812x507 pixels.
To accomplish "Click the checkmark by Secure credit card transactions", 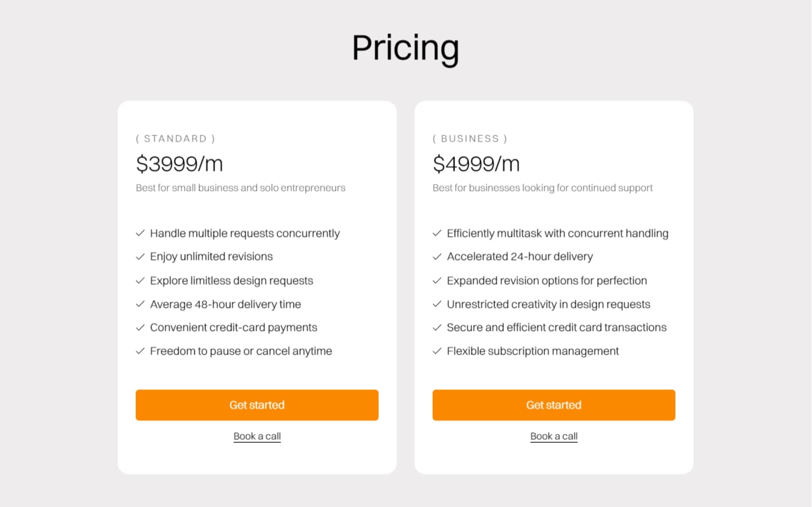I will pyautogui.click(x=437, y=327).
